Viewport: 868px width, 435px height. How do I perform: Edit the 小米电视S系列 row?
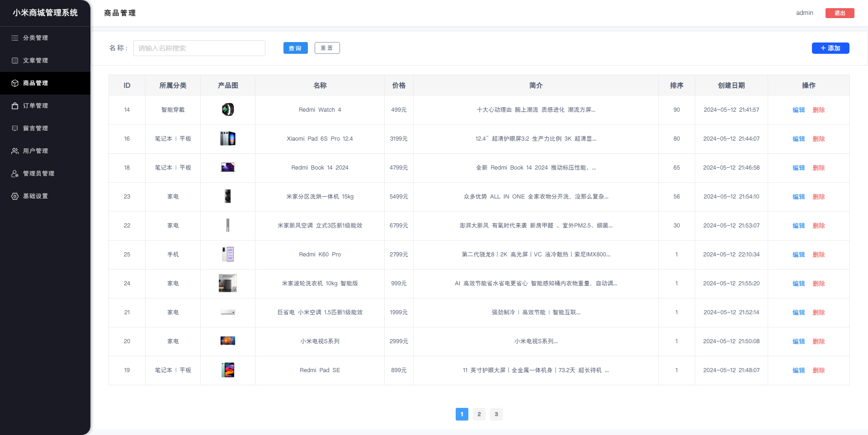[799, 341]
